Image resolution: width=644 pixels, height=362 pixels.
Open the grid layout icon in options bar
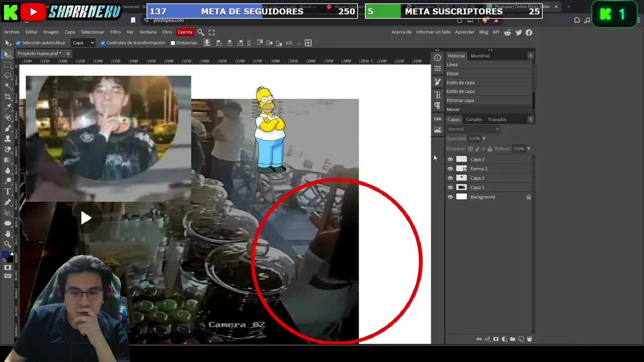[308, 43]
